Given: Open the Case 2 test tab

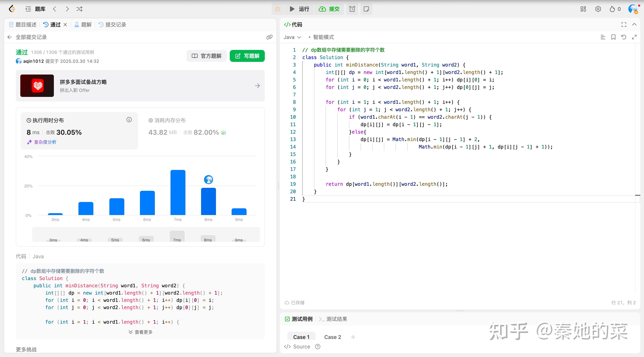Looking at the screenshot, I should (332, 337).
